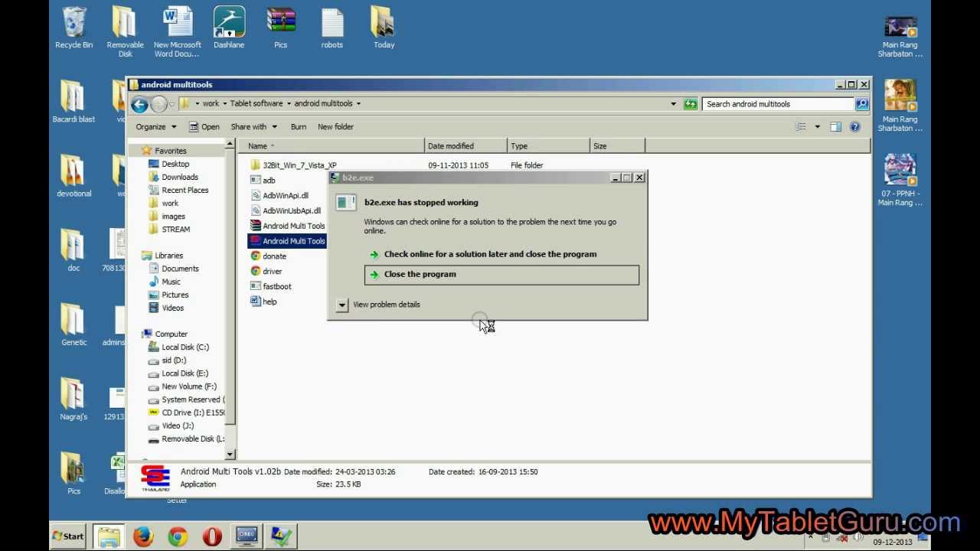Click navigation pane scrollbar down arrow
The height and width of the screenshot is (551, 980).
pyautogui.click(x=230, y=455)
